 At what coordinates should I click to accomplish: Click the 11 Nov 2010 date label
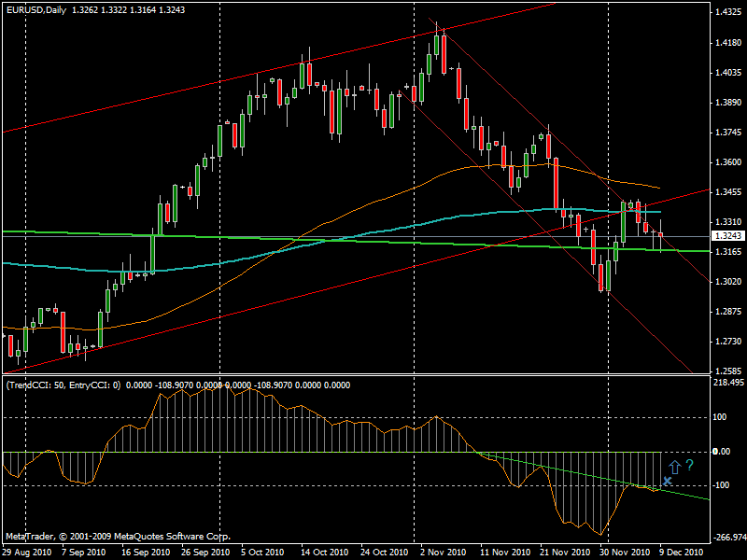tap(504, 553)
